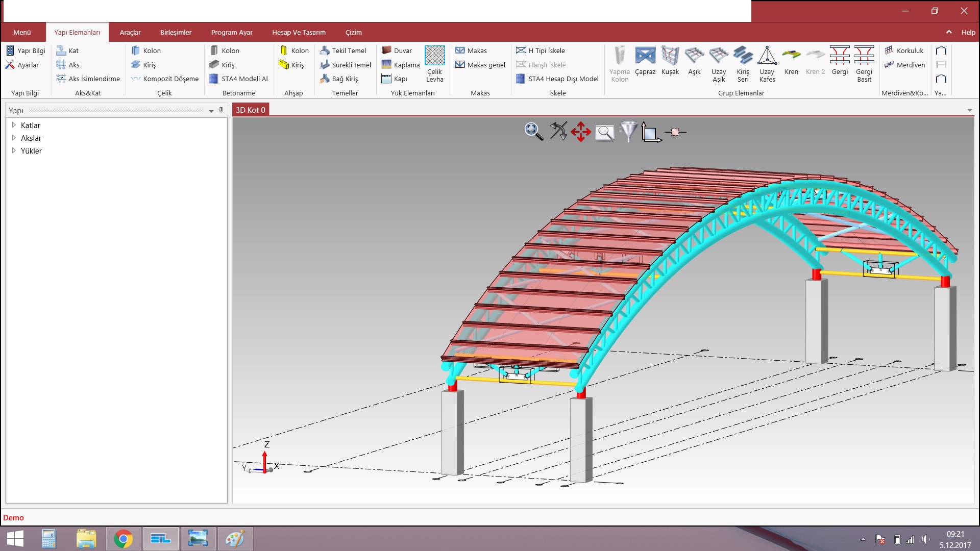Click the zoom extents magnifier icon
The width and height of the screenshot is (980, 551).
click(x=533, y=132)
